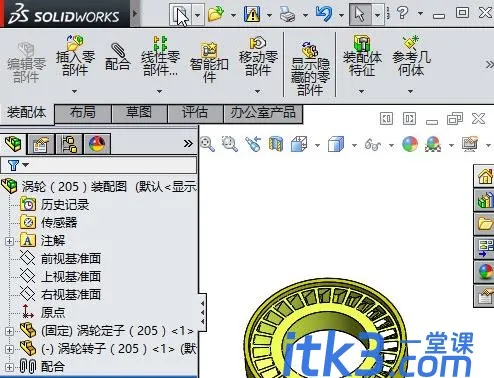Image resolution: width=494 pixels, height=378 pixels.
Task: Open the 评估 (Evaluate) tab
Action: click(x=195, y=113)
